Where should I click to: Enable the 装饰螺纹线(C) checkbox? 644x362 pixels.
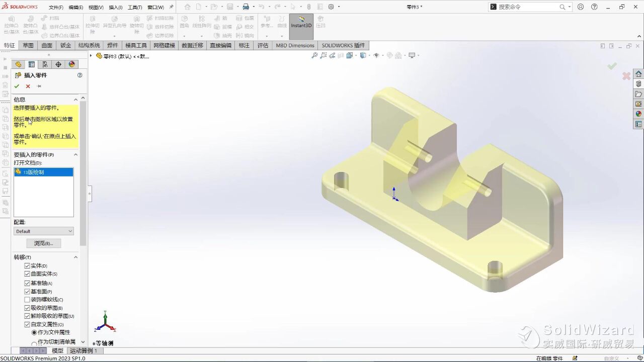tap(28, 299)
